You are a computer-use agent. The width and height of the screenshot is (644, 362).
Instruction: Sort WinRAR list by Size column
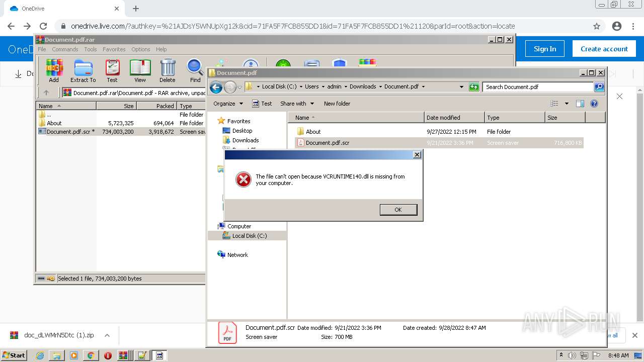point(116,106)
